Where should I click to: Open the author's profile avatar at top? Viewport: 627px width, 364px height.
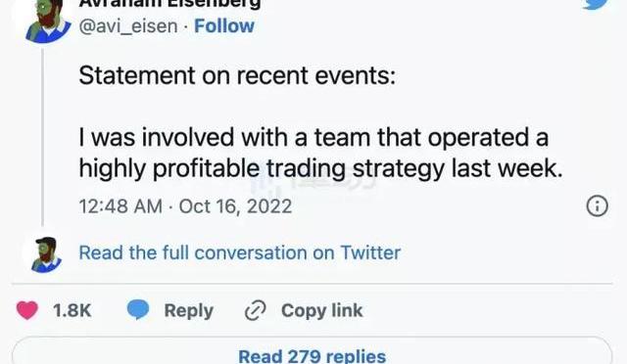point(48,20)
